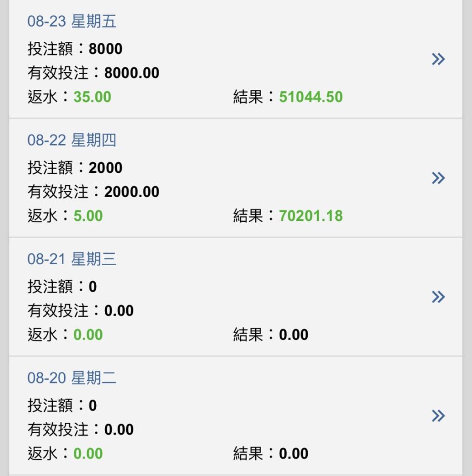472x476 pixels.
Task: Open details arrow for 08-21 星期三
Action: click(438, 297)
